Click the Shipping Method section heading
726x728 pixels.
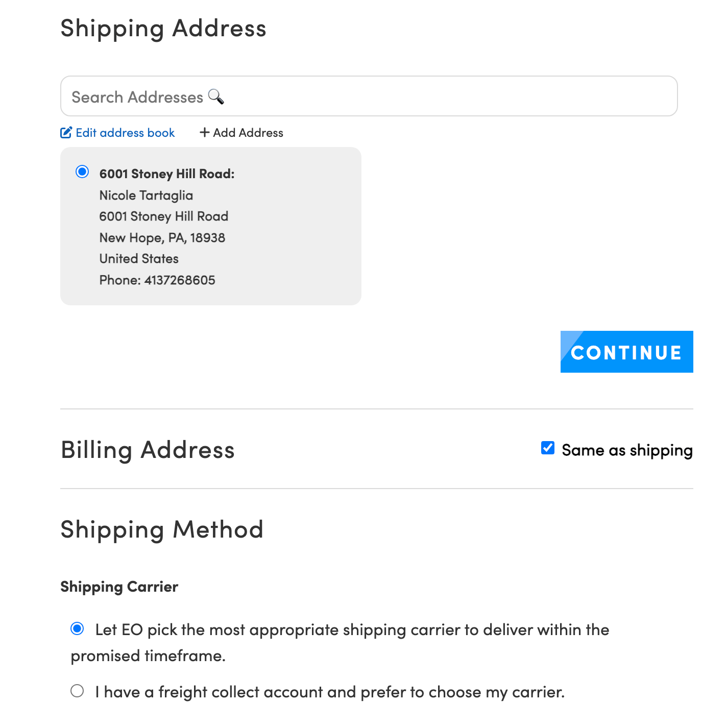(x=162, y=530)
